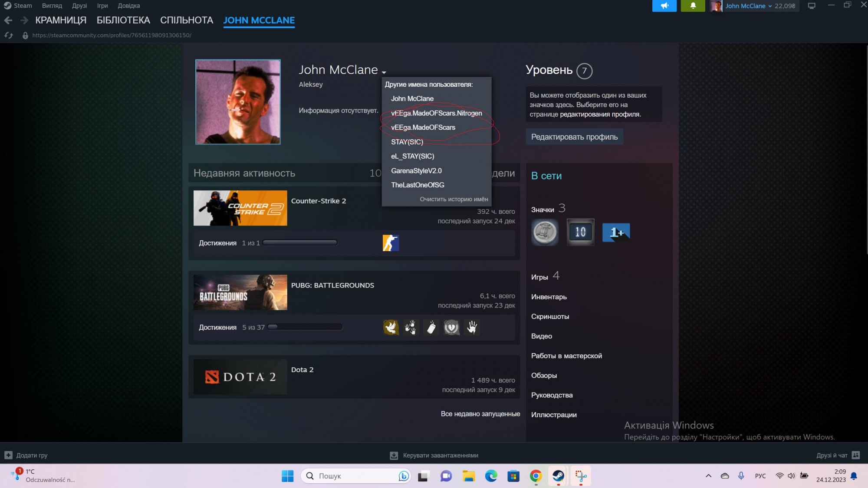Click the Steam announcements megaphone icon

(x=664, y=6)
